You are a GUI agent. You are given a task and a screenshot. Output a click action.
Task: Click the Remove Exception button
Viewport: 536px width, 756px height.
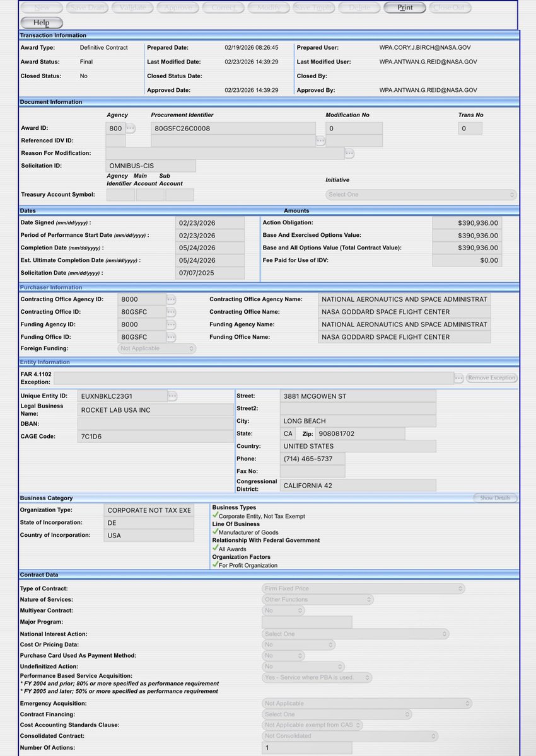[492, 378]
